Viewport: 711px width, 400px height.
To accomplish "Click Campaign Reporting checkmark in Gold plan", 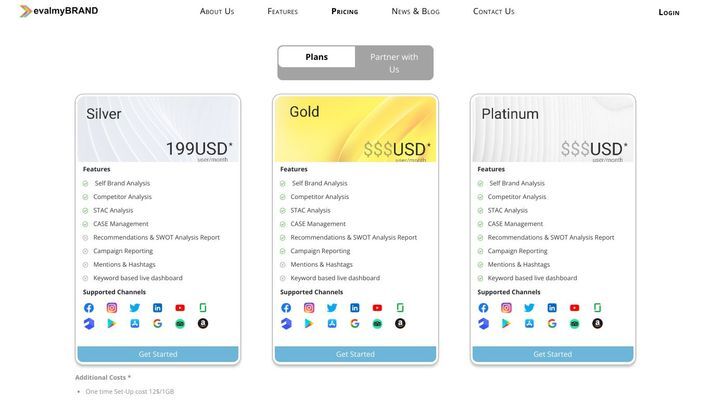I will pos(282,251).
